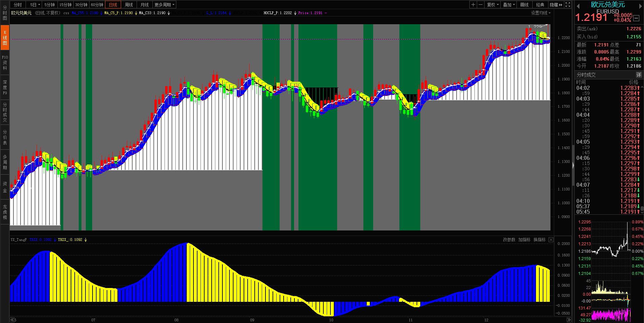Zoom in the chart with plus button
The image size is (644, 323).
tap(473, 5)
